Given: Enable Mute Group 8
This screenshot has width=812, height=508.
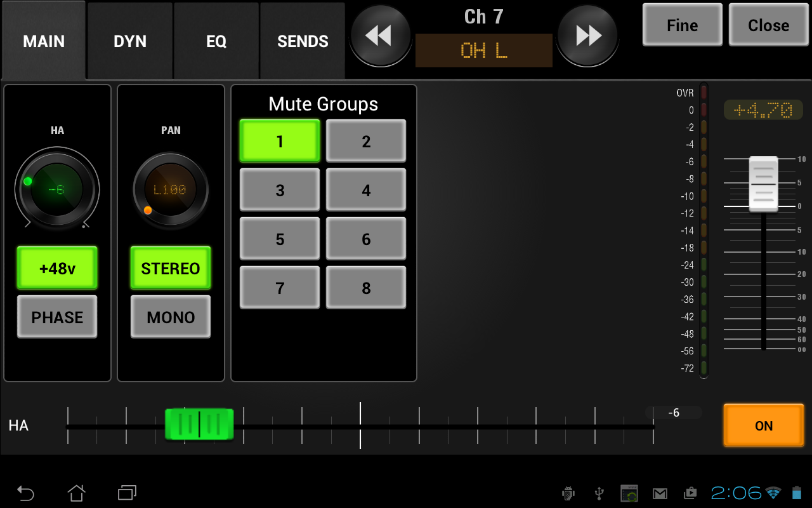Looking at the screenshot, I should point(366,288).
